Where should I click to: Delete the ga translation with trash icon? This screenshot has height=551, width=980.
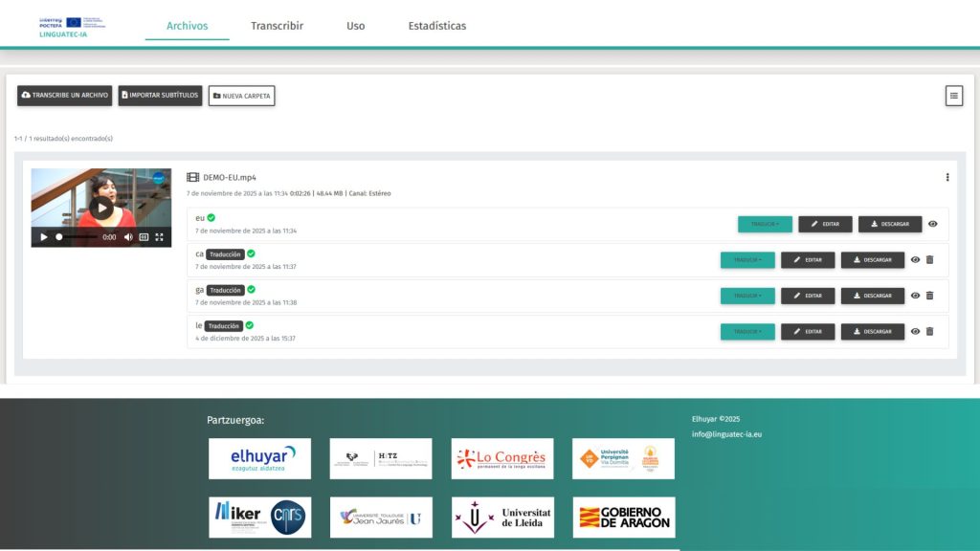pos(929,296)
